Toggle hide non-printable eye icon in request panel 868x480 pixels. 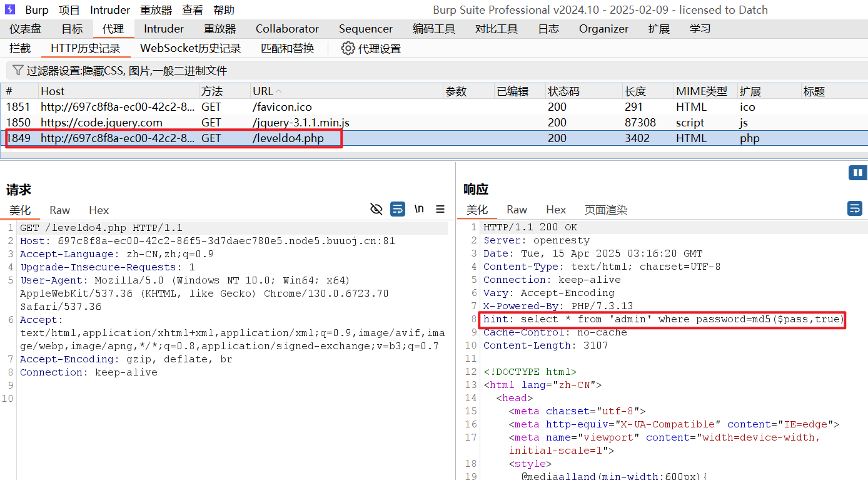376,209
